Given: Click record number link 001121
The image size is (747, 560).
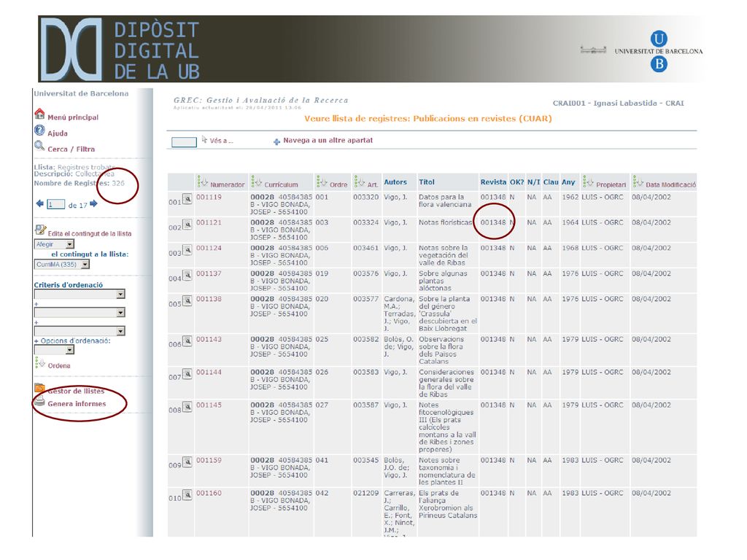Looking at the screenshot, I should (209, 222).
